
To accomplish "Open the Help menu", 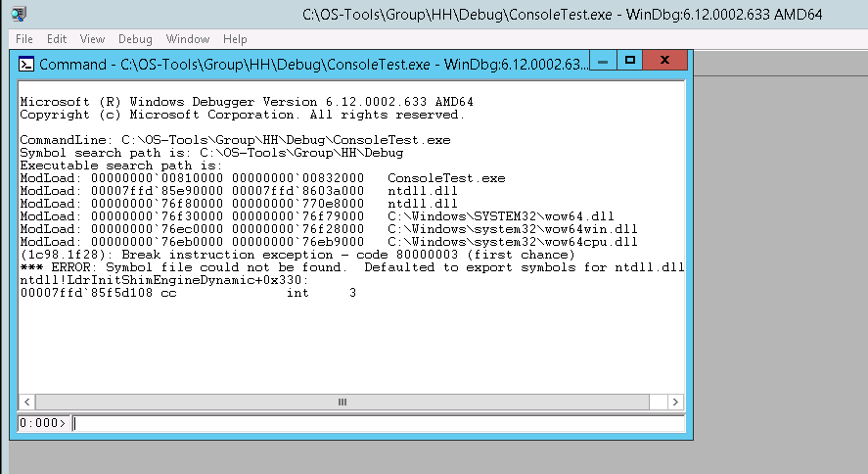I will pyautogui.click(x=235, y=39).
